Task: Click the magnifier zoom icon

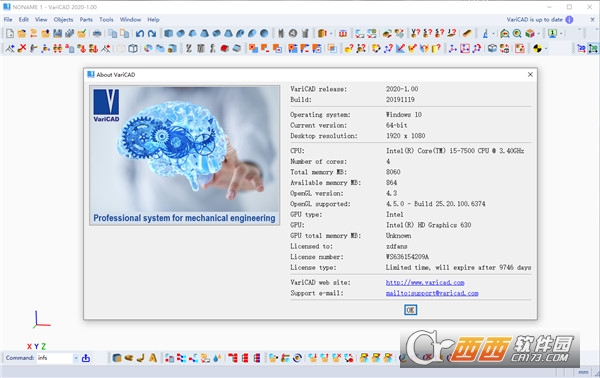Action: coord(517,34)
